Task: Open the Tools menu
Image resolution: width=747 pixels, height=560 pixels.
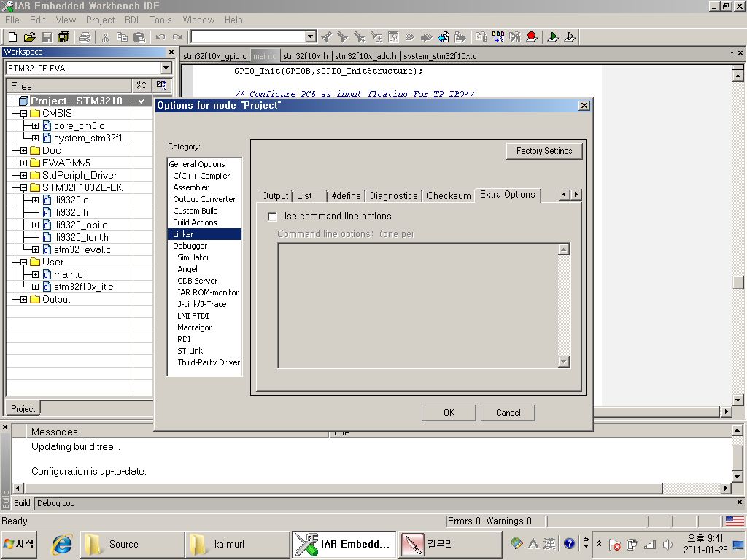Action: 160,20
